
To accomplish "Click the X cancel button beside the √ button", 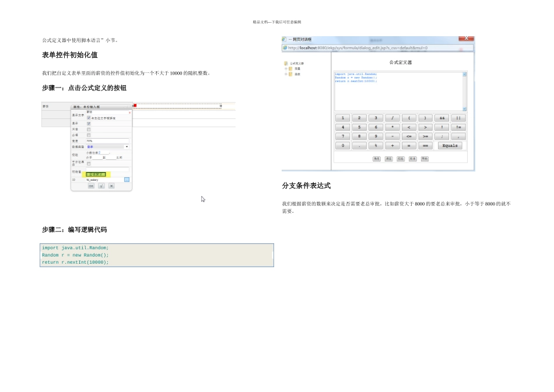I will point(111,185).
